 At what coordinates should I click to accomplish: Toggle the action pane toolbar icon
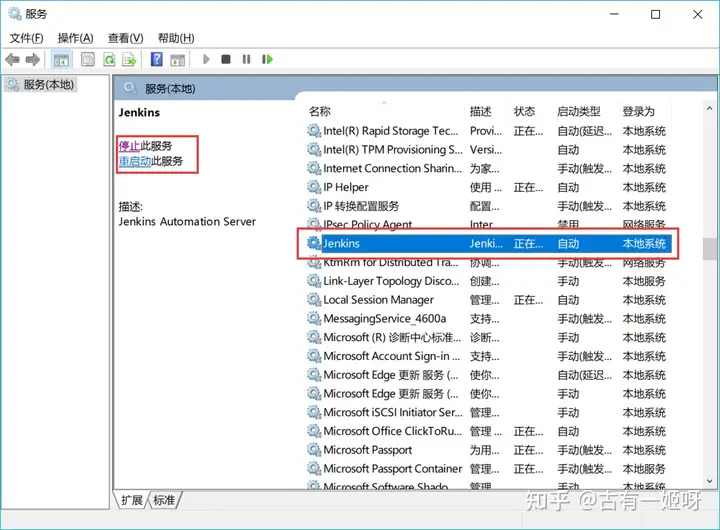click(x=177, y=60)
